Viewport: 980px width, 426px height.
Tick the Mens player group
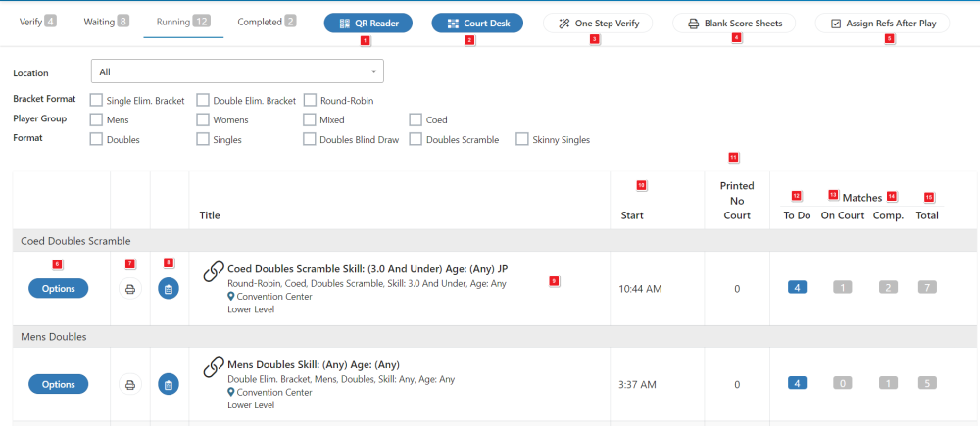point(96,119)
